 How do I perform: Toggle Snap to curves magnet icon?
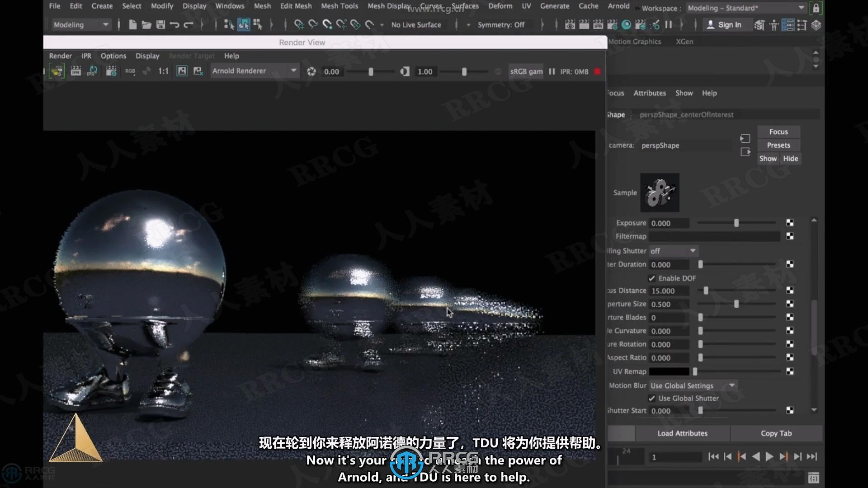[313, 24]
